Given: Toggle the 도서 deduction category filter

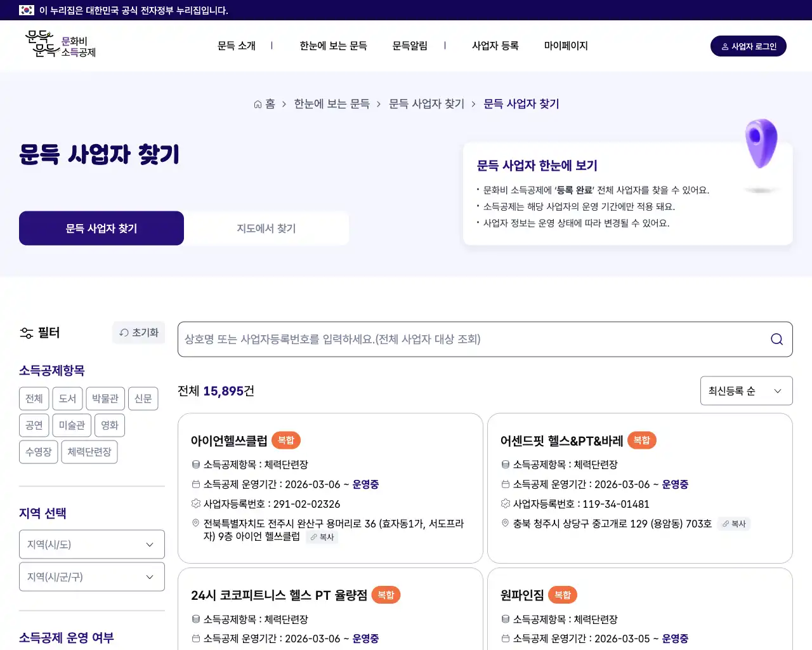Looking at the screenshot, I should (x=68, y=399).
